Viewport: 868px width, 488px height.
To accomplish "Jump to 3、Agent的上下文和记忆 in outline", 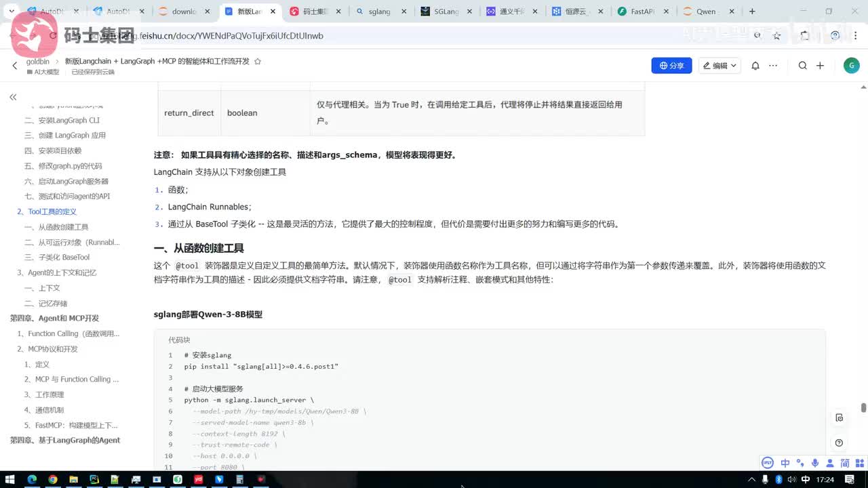I will (57, 272).
